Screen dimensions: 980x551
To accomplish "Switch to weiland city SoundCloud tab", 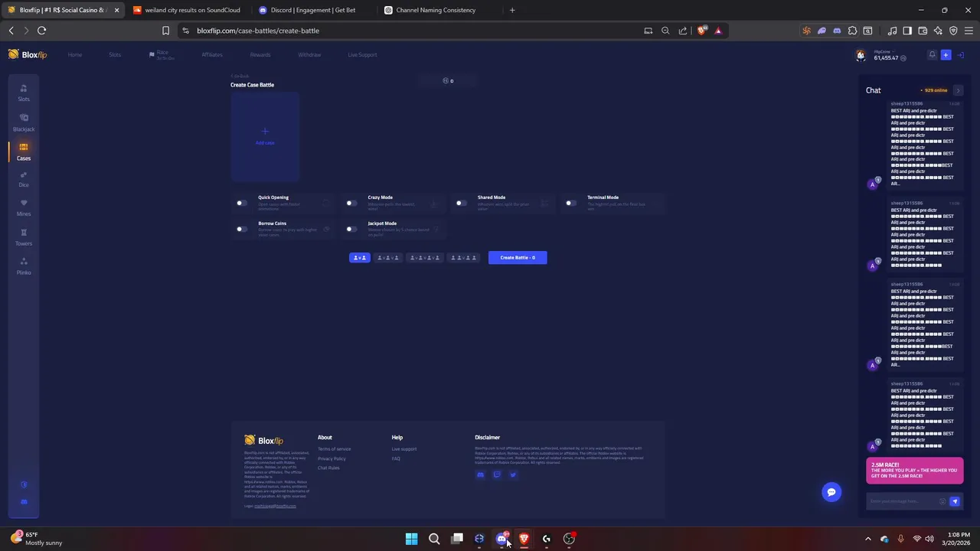I will (x=188, y=10).
